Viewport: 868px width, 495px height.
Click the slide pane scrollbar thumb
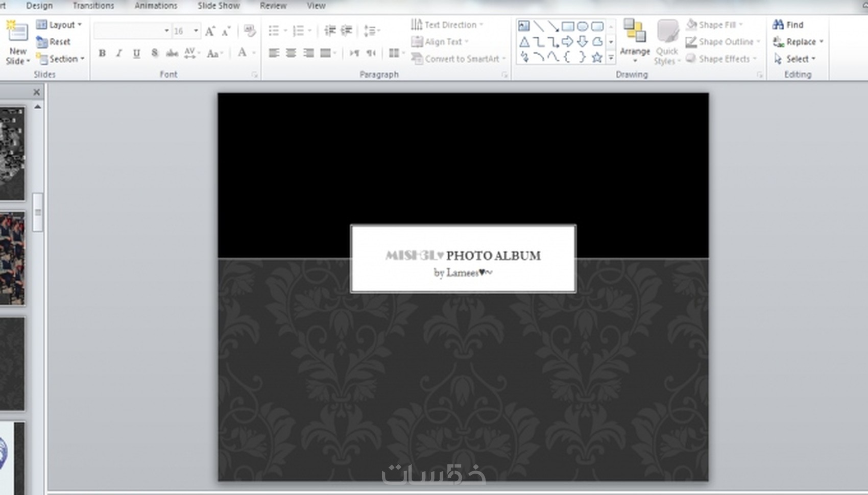pos(38,212)
